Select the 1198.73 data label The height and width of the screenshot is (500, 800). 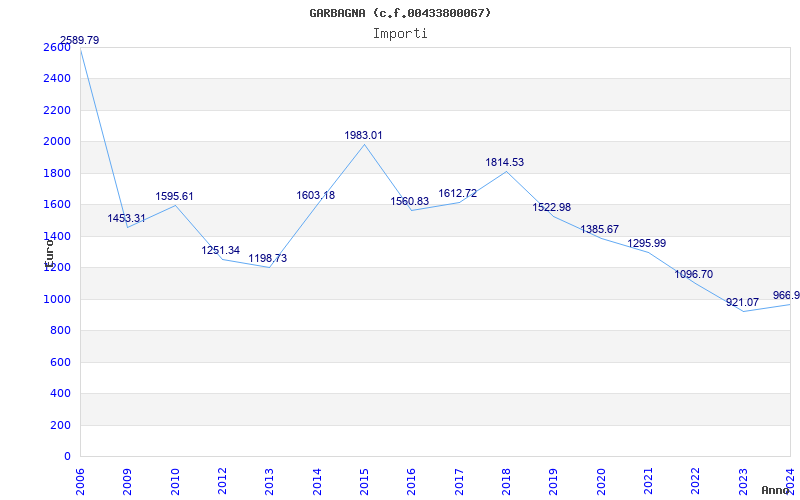coord(268,258)
